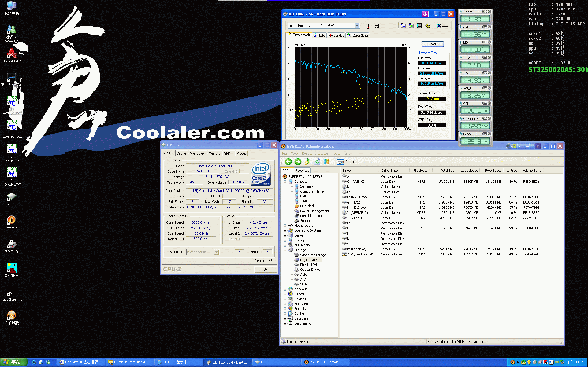This screenshot has width=588, height=367.
Task: Collapse the Storage tree node
Action: tap(285, 250)
